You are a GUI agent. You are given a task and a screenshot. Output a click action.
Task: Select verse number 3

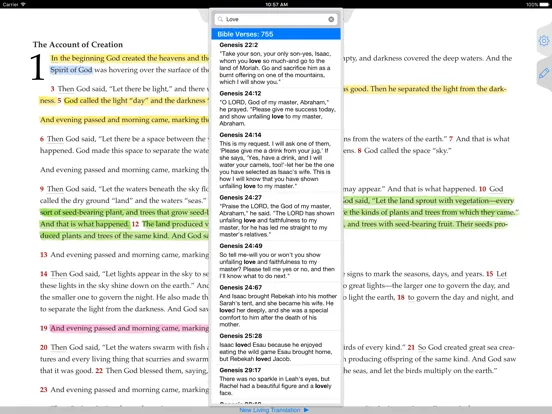click(52, 89)
